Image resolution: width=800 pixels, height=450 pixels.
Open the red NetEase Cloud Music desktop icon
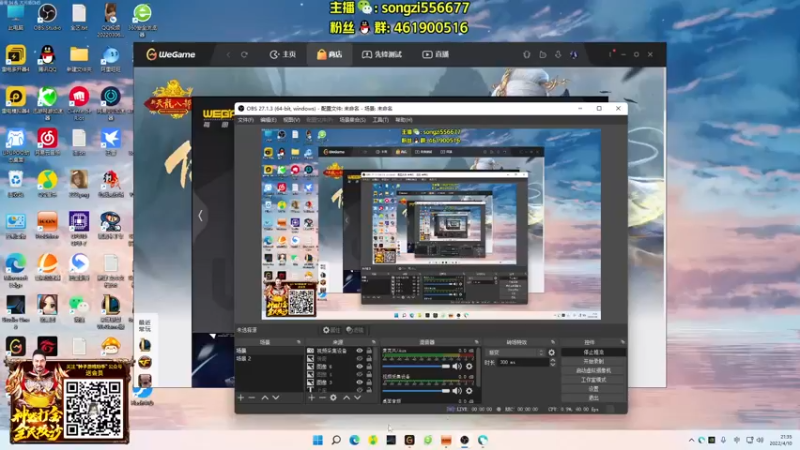(x=47, y=141)
